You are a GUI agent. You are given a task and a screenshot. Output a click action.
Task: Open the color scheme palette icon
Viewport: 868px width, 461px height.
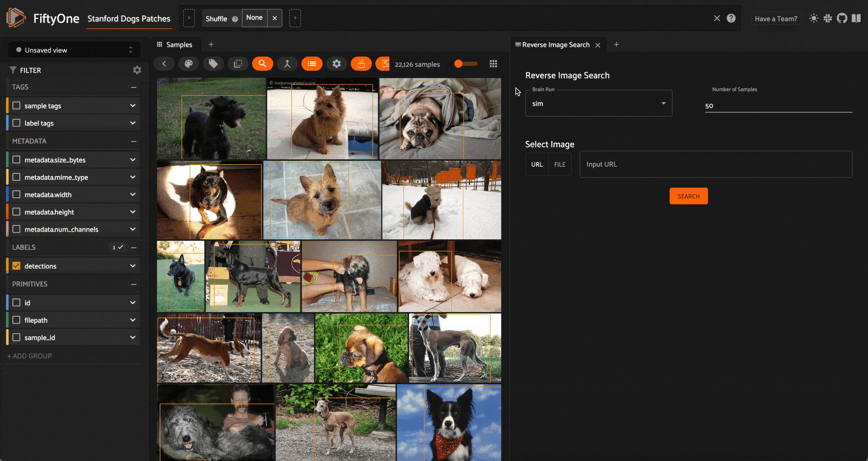(188, 64)
